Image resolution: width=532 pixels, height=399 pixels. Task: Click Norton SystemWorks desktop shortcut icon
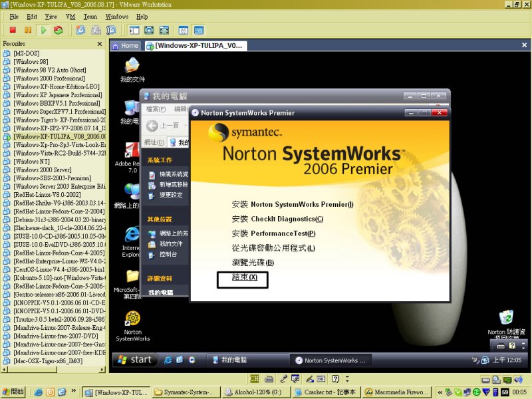tap(132, 326)
